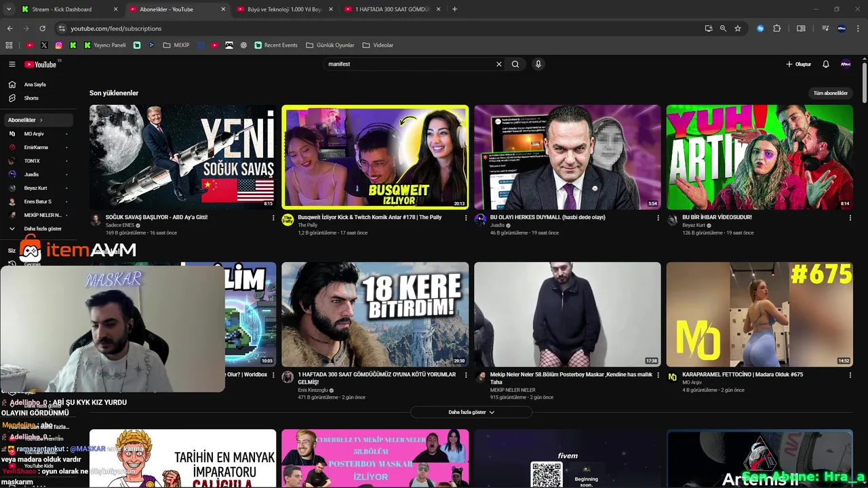Open Videolar bookmark folder
The image size is (868, 488).
[378, 45]
